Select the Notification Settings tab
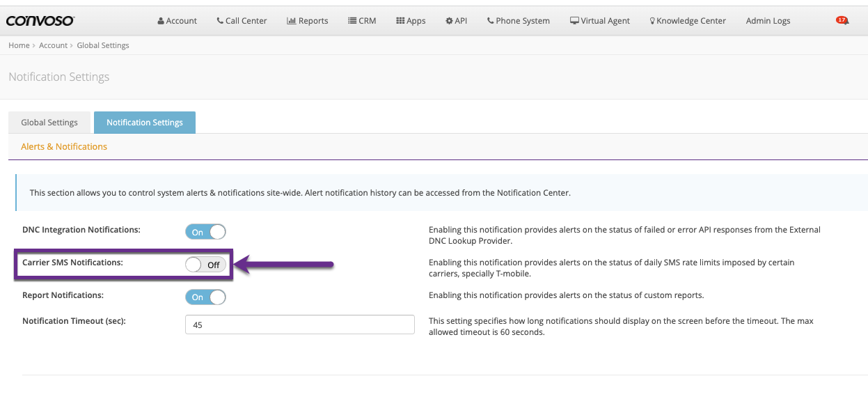Image resolution: width=868 pixels, height=406 pixels. click(x=145, y=123)
